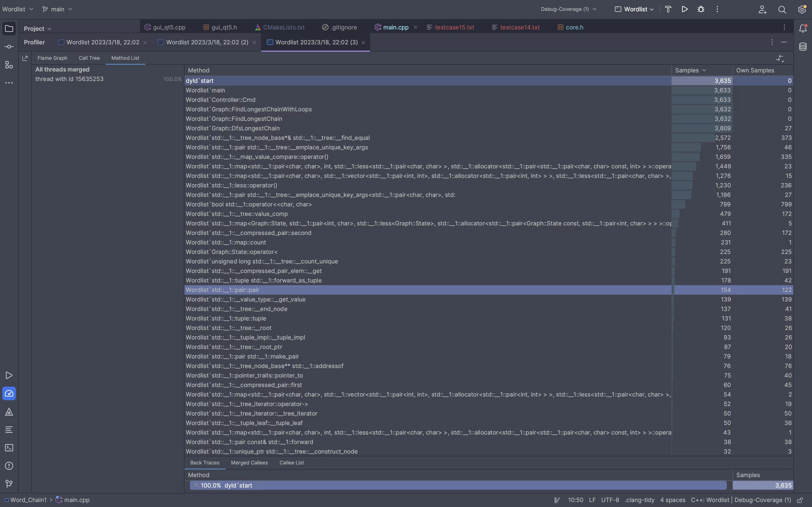Screen dimensions: 812x507
Task: Switch to the Flame Graph tab
Action: [52, 58]
